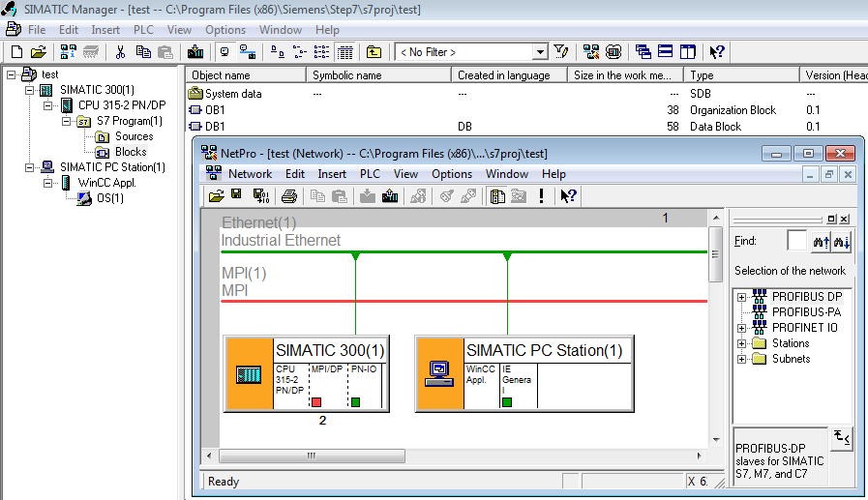
Task: Click the Symbolic name column header
Action: point(379,75)
